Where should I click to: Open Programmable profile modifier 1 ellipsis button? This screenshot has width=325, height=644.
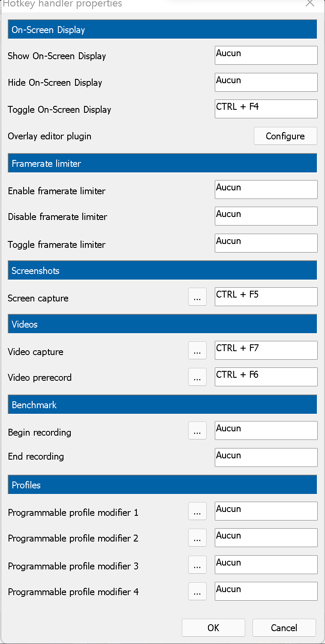pos(197,511)
